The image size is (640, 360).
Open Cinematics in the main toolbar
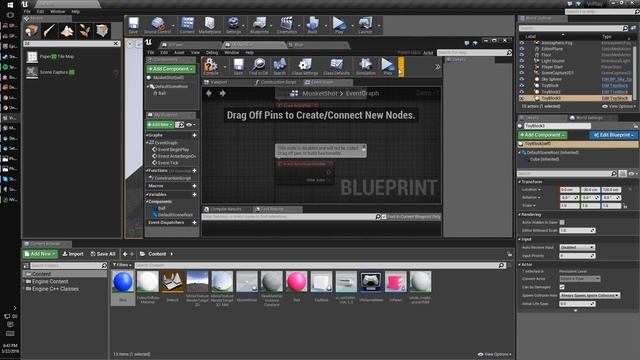pyautogui.click(x=287, y=25)
